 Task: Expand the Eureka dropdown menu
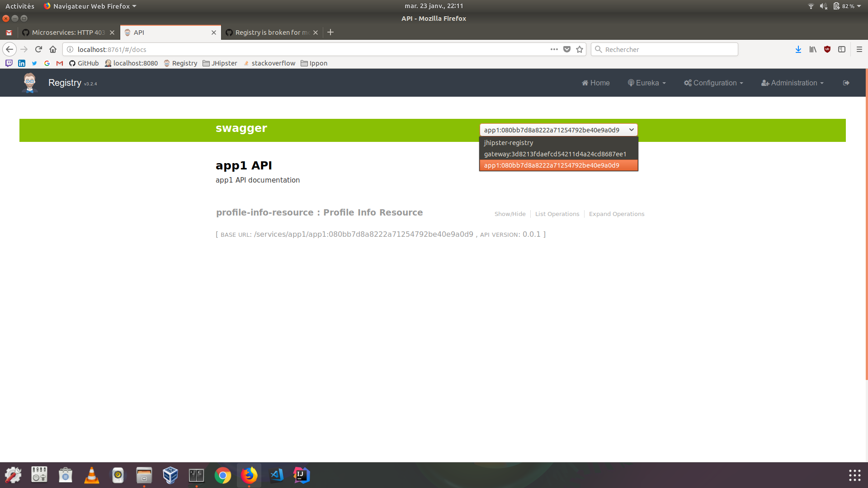(x=647, y=83)
